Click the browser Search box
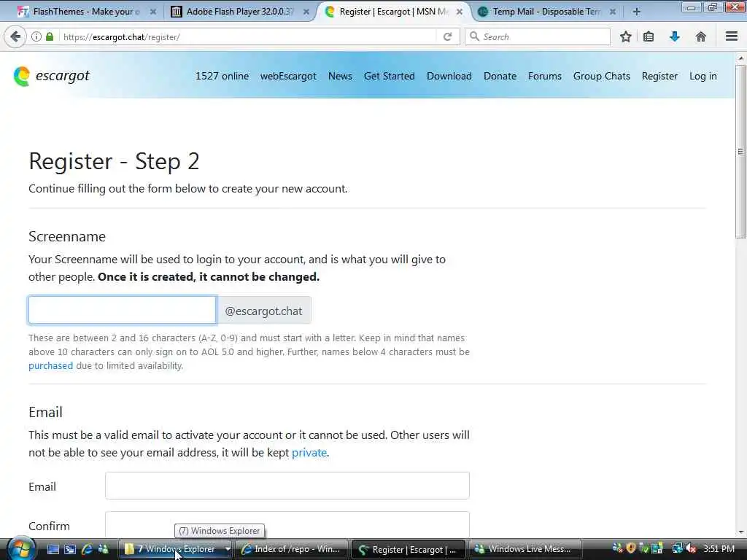 tap(538, 36)
